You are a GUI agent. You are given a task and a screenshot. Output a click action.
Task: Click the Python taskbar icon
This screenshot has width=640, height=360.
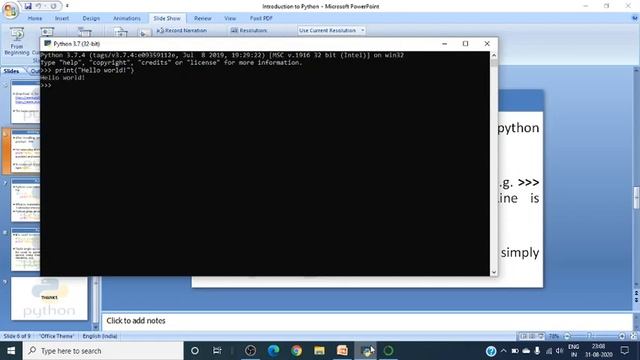coord(366,351)
